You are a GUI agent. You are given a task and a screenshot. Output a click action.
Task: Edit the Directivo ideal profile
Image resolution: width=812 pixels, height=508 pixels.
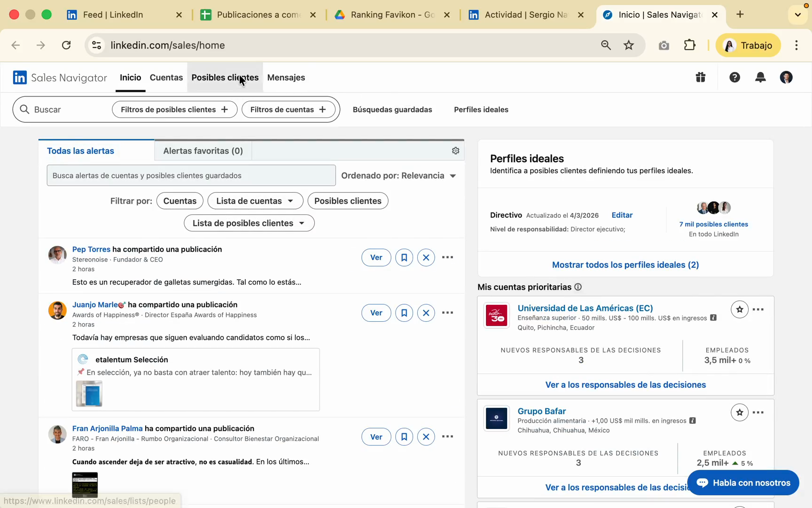(x=622, y=215)
